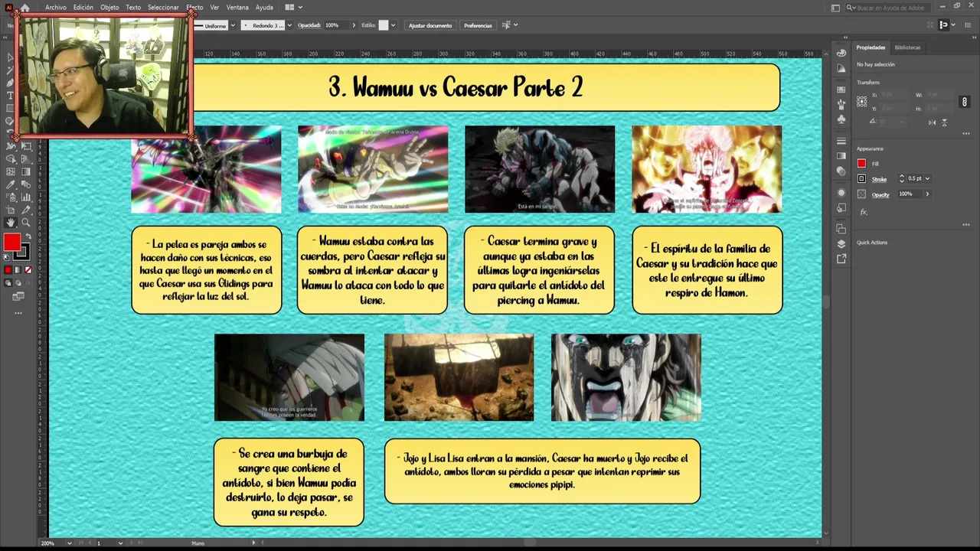Open the Estilo graphic style dropdown
980x551 pixels.
393,25
